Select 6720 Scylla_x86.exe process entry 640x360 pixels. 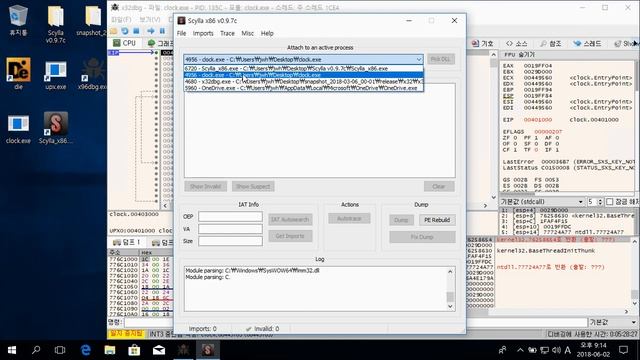(x=303, y=69)
